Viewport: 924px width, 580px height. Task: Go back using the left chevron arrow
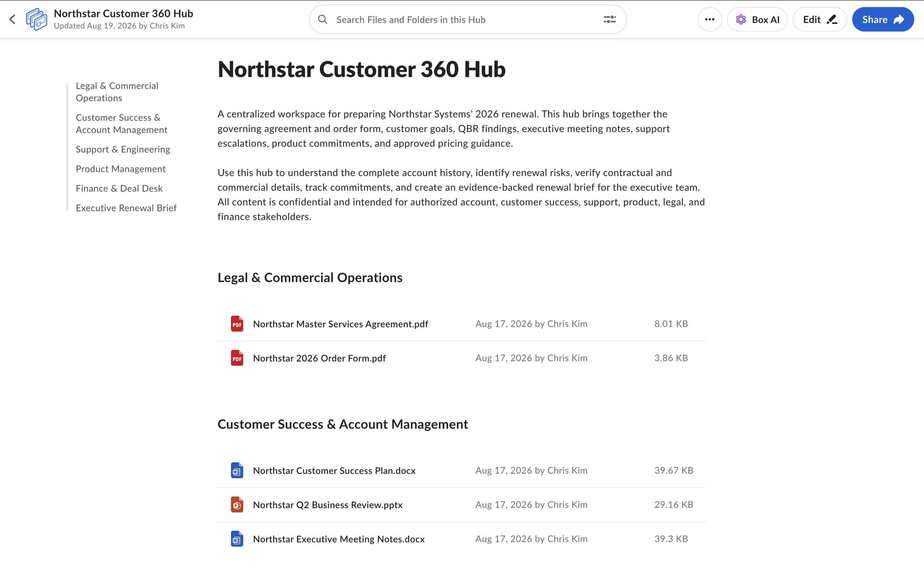pyautogui.click(x=12, y=20)
